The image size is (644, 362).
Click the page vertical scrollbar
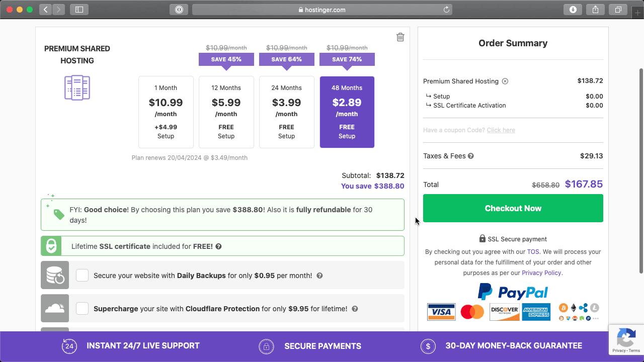pyautogui.click(x=641, y=171)
